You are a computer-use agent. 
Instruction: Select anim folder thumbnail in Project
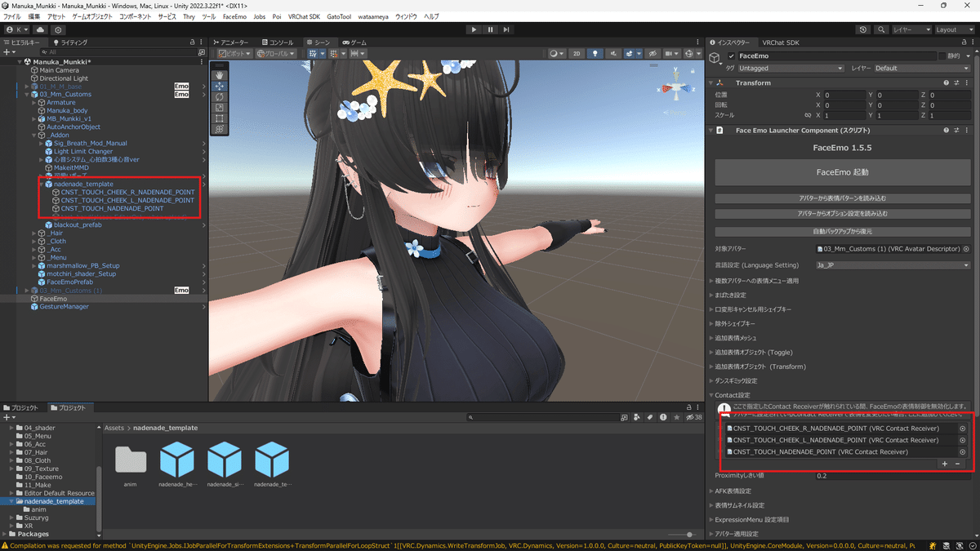pyautogui.click(x=131, y=460)
